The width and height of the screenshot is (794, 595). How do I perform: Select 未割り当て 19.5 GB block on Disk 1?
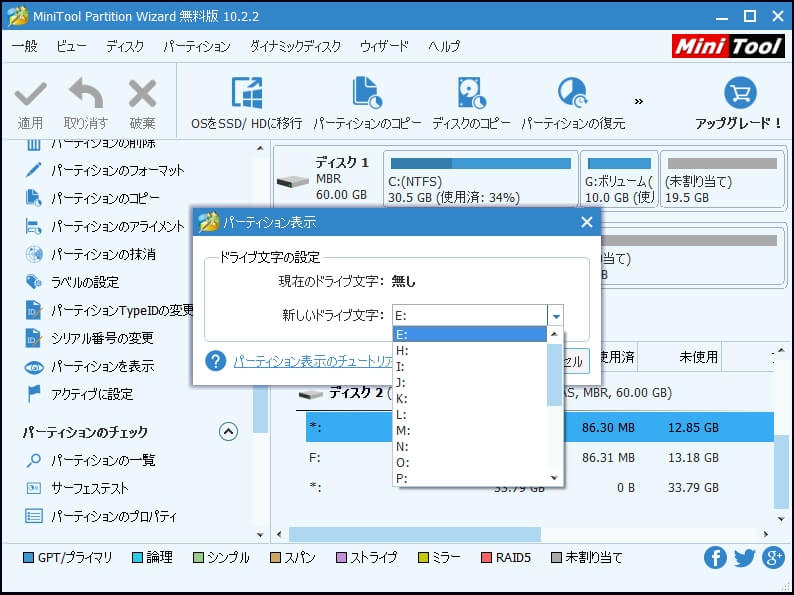pyautogui.click(x=722, y=178)
